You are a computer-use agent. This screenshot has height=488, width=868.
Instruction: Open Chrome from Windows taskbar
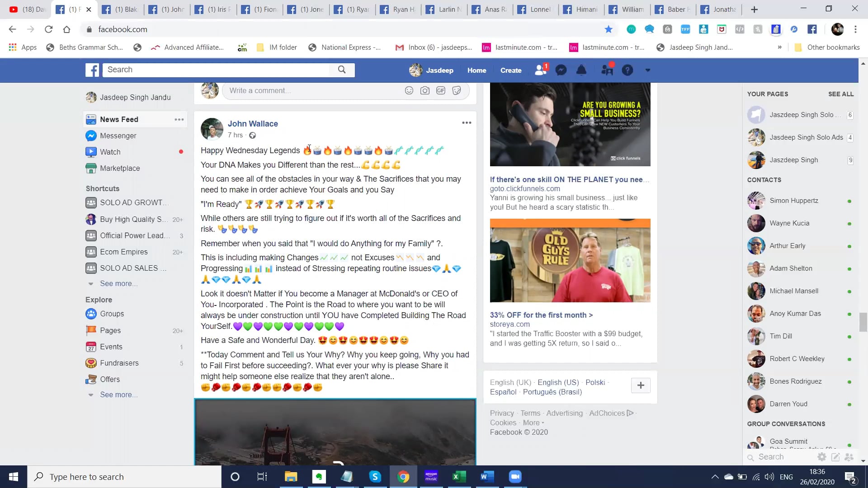point(403,477)
